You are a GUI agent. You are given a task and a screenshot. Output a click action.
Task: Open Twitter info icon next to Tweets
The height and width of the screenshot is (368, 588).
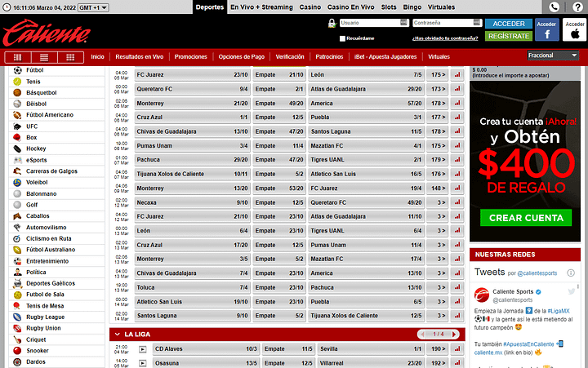(571, 273)
